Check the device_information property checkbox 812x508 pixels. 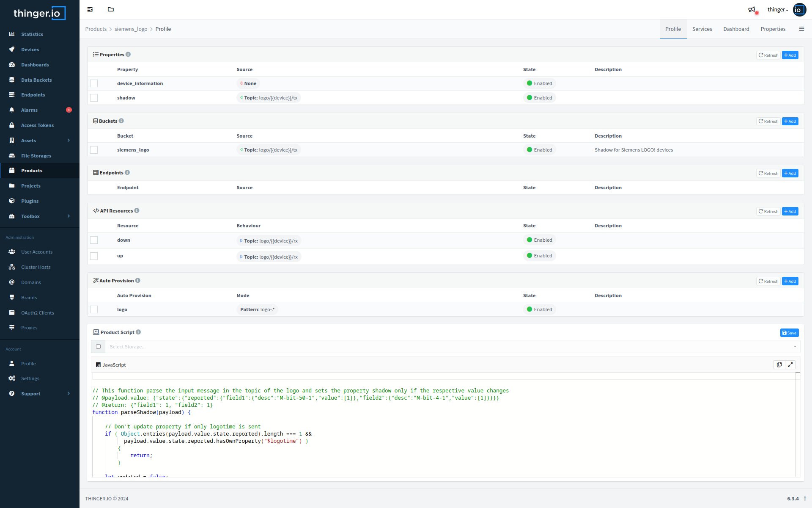click(x=94, y=83)
